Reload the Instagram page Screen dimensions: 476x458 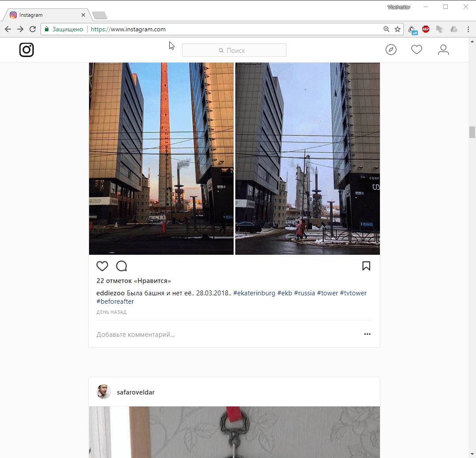33,29
